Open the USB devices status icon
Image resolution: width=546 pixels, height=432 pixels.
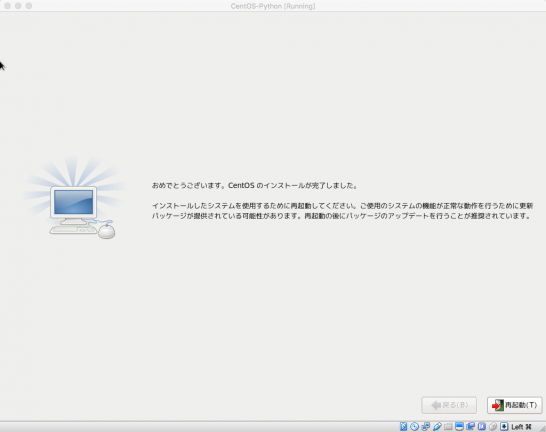(437, 426)
